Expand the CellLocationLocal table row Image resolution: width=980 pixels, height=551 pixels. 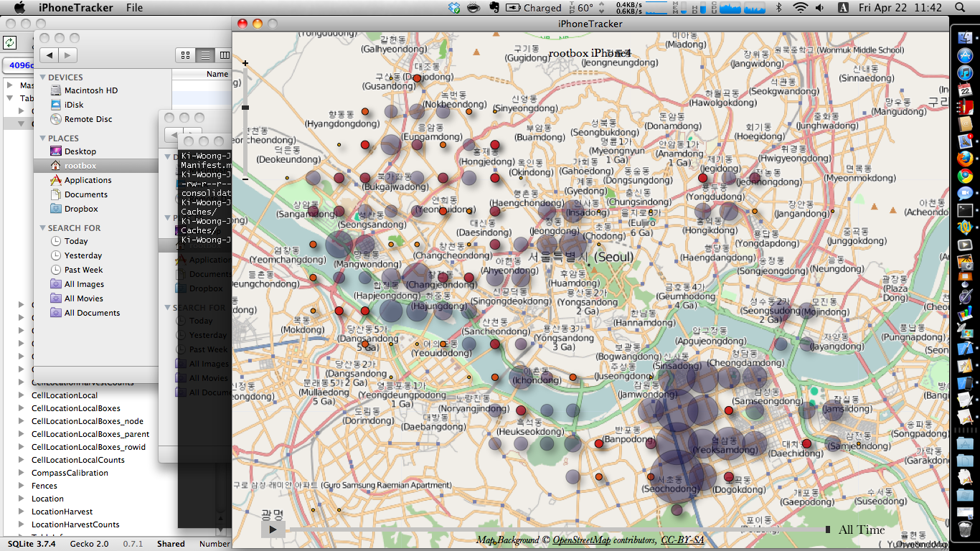click(22, 395)
